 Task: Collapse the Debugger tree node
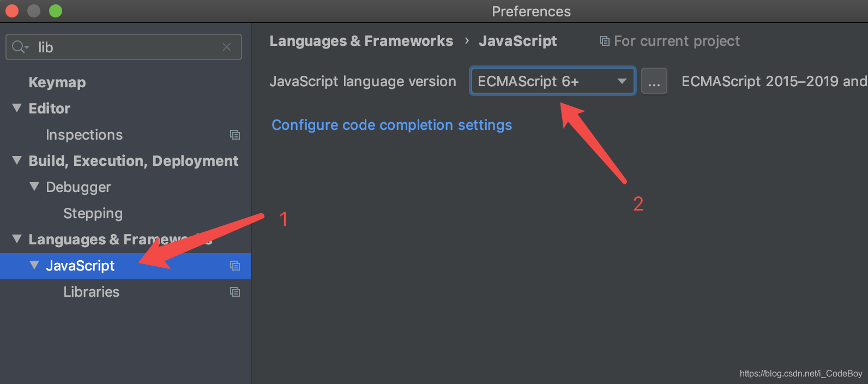[x=34, y=187]
